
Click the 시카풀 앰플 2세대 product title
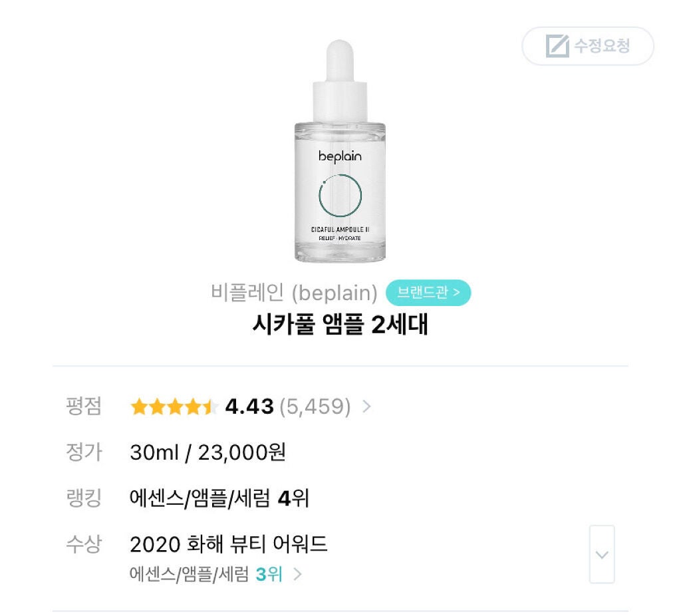[x=340, y=324]
